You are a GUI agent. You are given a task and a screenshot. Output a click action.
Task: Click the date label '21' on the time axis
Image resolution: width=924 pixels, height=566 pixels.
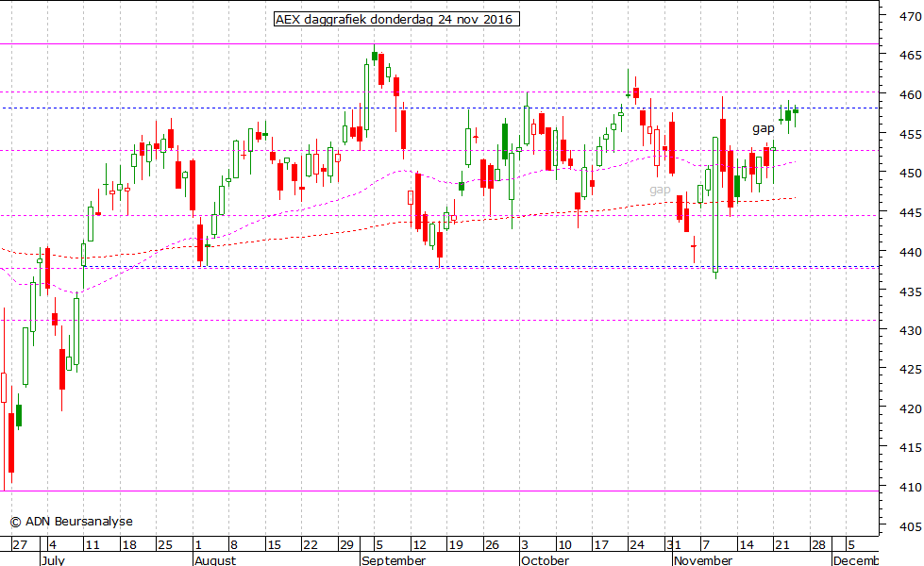tap(782, 544)
